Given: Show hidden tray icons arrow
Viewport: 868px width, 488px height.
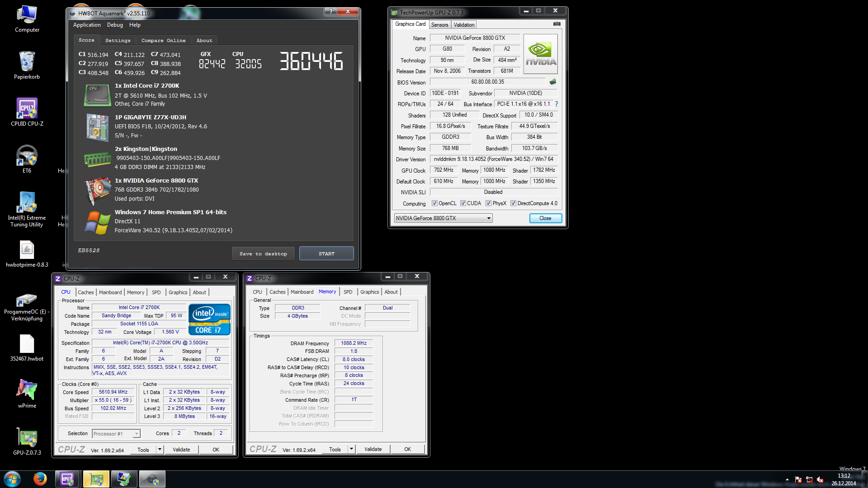Looking at the screenshot, I should pyautogui.click(x=787, y=480).
